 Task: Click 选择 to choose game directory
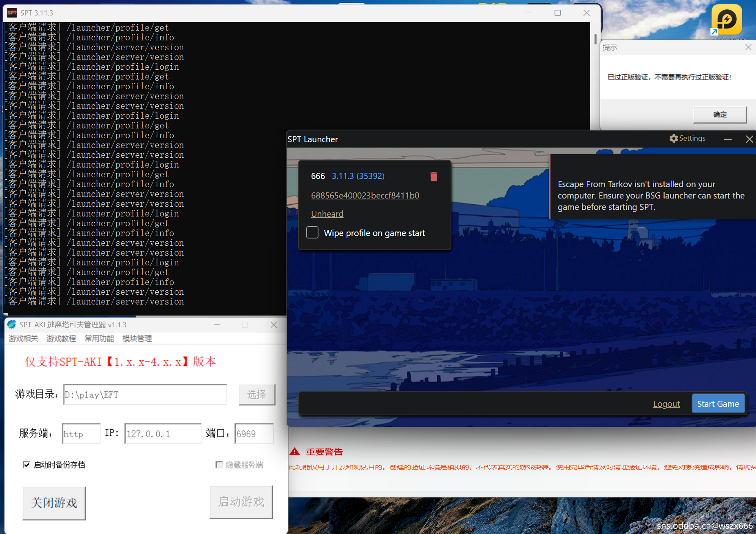pyautogui.click(x=257, y=394)
